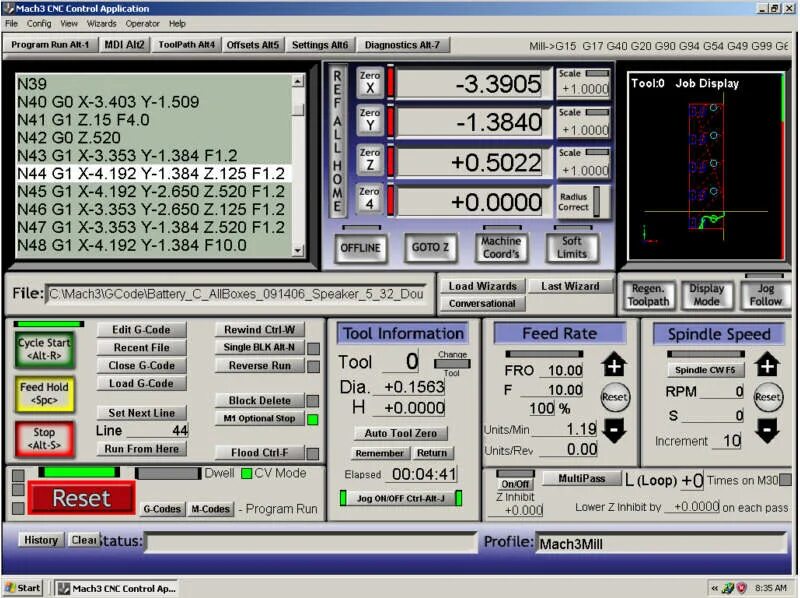Click Run From Here button
Viewport: 800px width, 598px height.
[141, 449]
